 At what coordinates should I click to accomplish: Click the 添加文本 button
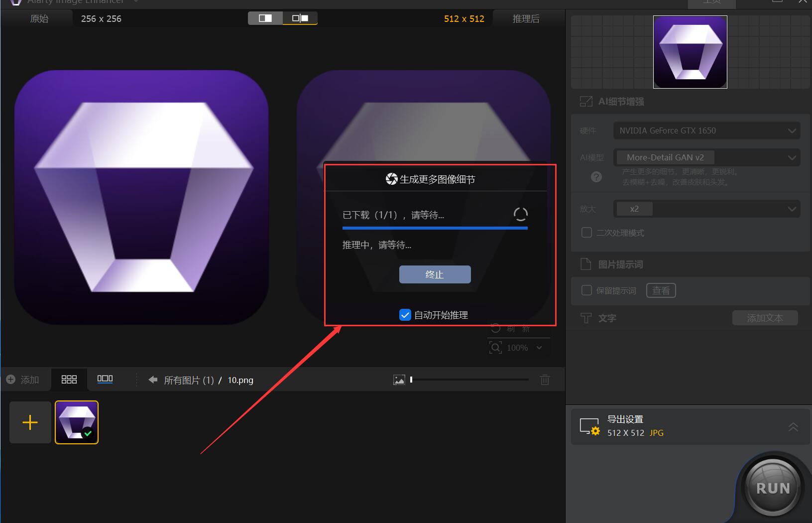[765, 318]
